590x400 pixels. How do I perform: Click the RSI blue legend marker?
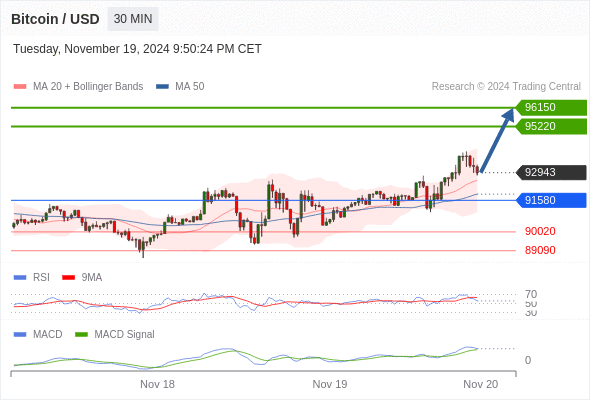tap(20, 278)
